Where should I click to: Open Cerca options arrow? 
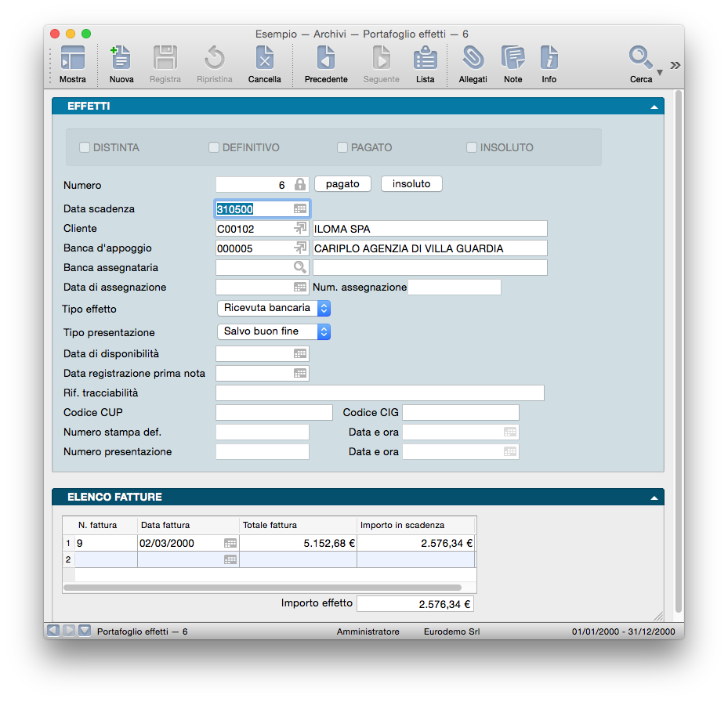point(660,72)
